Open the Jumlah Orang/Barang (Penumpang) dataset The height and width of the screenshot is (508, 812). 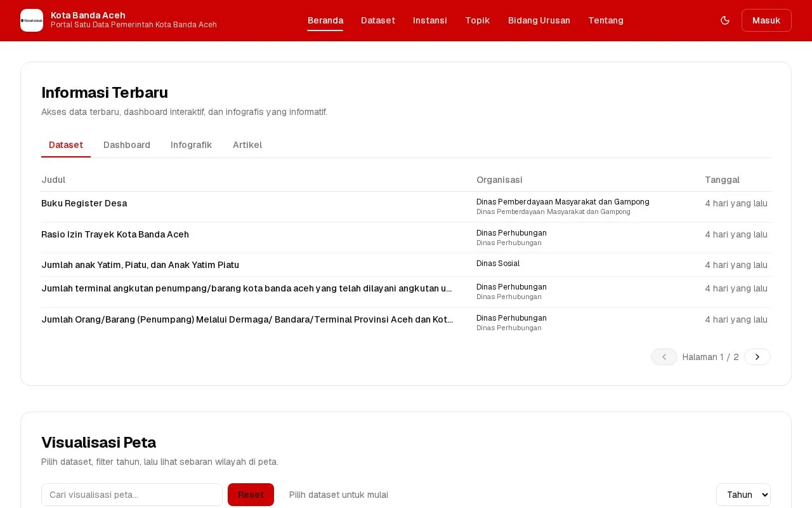coord(247,319)
